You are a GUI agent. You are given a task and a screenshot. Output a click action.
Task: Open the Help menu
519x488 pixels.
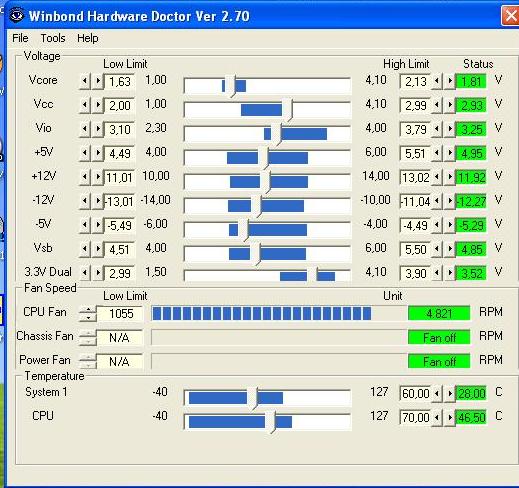pos(87,38)
